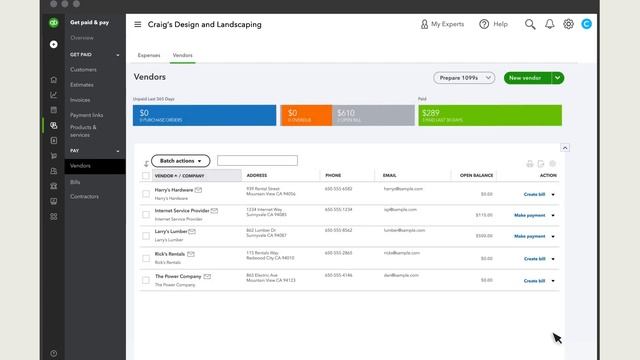Viewport: 640px width, 360px height.
Task: Open action dropdown arrow for Rick's Rentals
Action: click(x=553, y=259)
